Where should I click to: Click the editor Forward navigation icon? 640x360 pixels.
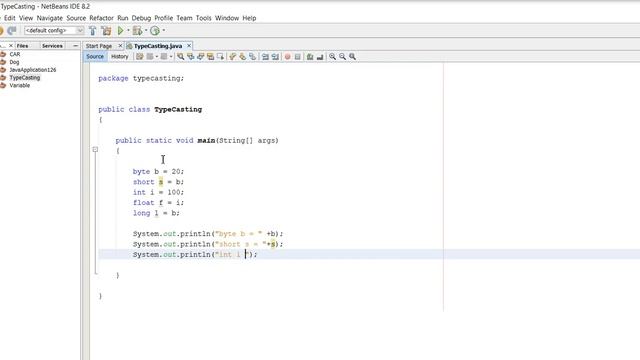[x=164, y=57]
